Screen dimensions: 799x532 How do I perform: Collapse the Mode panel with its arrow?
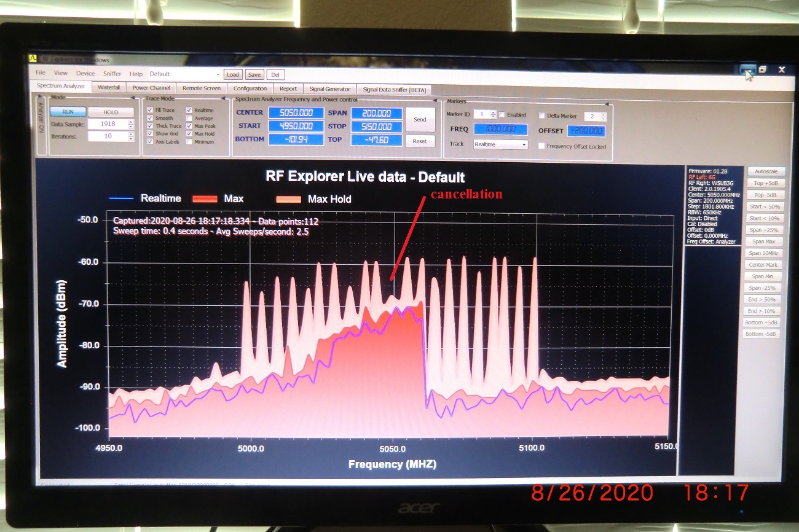click(x=133, y=98)
